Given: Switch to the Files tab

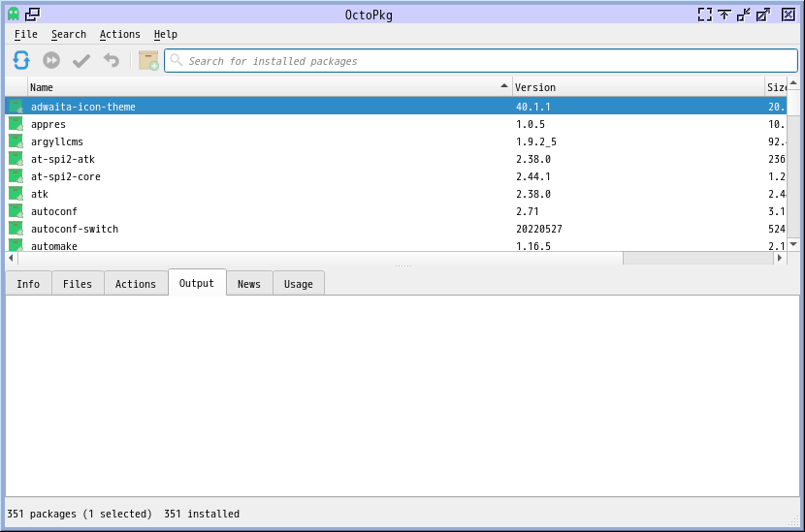Looking at the screenshot, I should tap(78, 284).
